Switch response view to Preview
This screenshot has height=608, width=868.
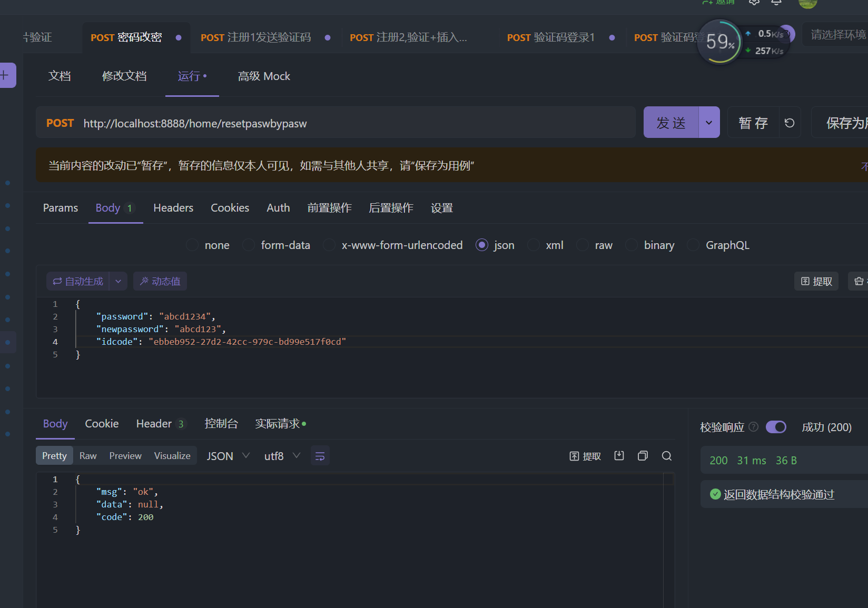click(x=125, y=456)
